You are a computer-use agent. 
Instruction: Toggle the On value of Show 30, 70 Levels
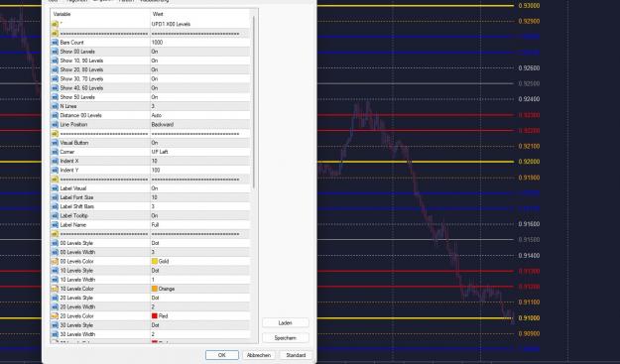point(155,78)
